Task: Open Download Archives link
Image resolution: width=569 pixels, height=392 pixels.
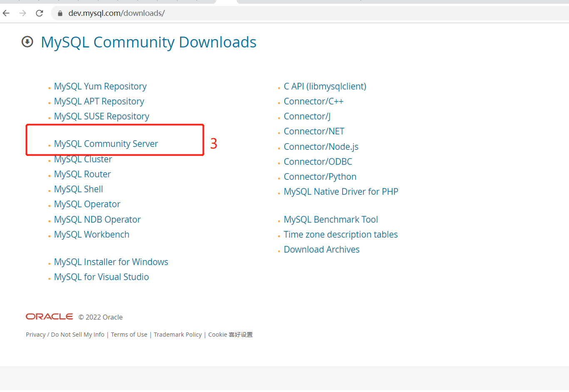Action: [322, 250]
